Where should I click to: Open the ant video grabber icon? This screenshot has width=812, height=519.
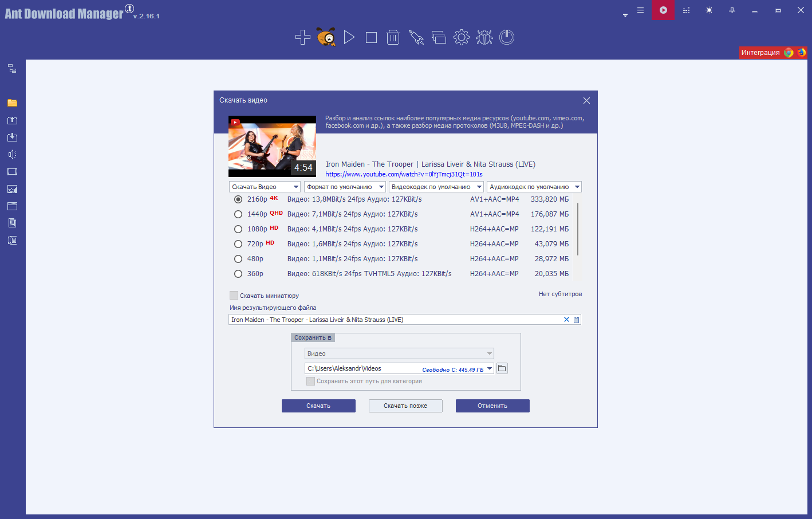click(326, 37)
